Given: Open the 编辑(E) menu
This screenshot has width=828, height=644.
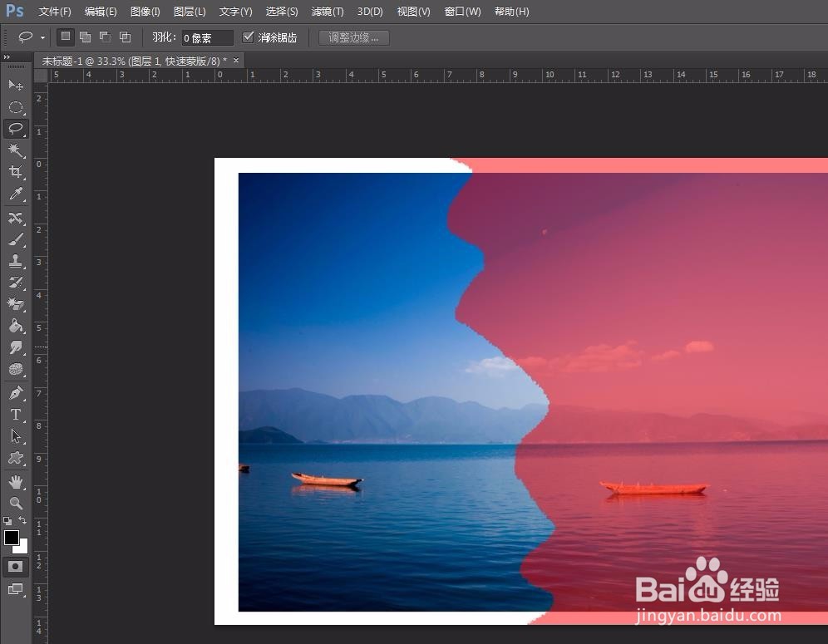Looking at the screenshot, I should 101,11.
